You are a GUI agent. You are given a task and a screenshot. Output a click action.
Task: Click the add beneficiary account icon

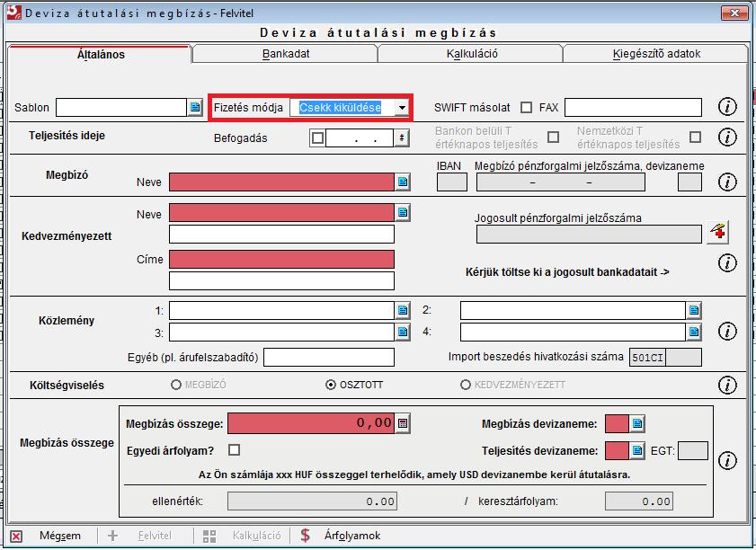[717, 233]
